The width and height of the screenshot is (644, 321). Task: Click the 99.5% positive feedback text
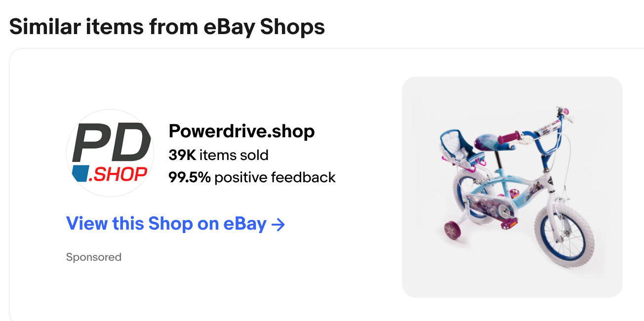tap(252, 177)
